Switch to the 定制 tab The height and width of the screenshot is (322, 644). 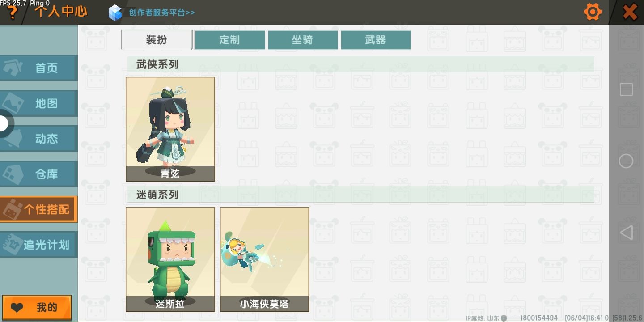click(230, 40)
